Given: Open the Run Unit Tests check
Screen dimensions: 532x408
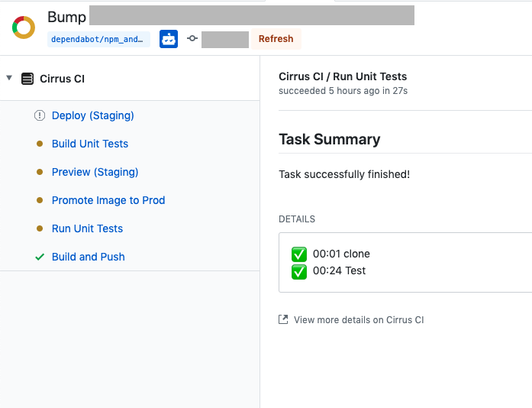Looking at the screenshot, I should (x=87, y=228).
